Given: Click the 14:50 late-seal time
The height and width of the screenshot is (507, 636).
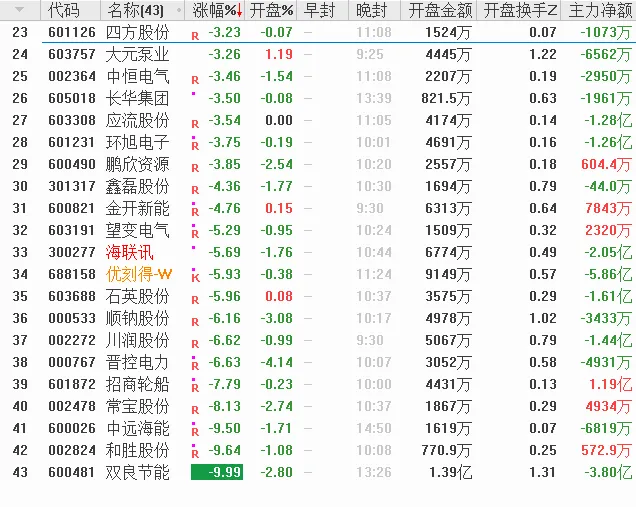Looking at the screenshot, I should tap(374, 428).
